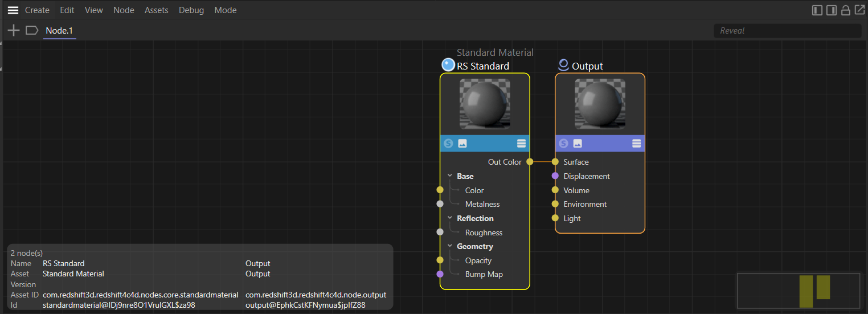Click Id 'output@EphkCstKFNymua$jplfZ88'
This screenshot has height=314, width=868.
point(305,305)
